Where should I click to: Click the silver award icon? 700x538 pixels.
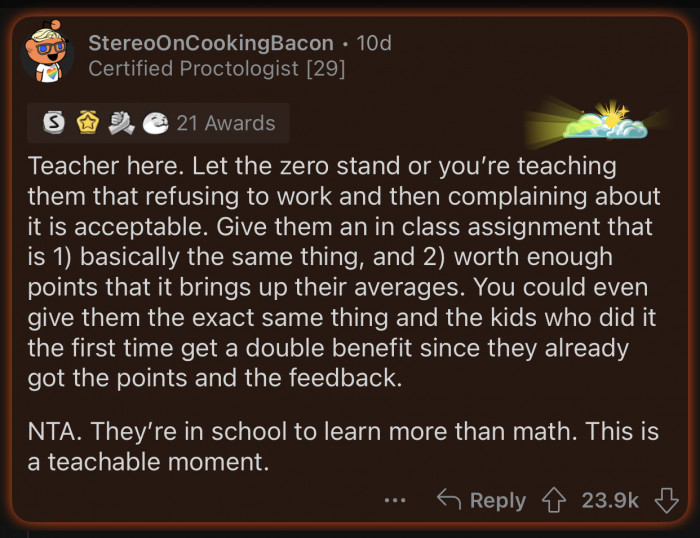coord(55,123)
